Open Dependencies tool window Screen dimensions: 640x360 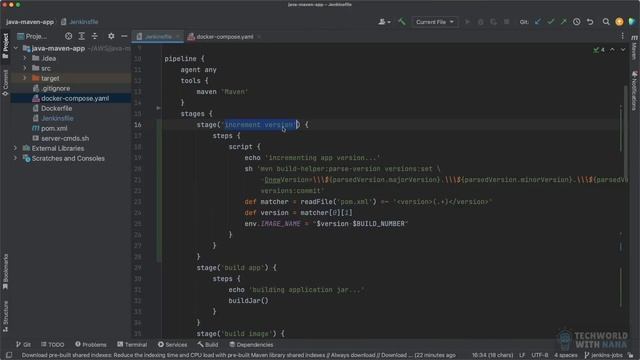pos(251,344)
